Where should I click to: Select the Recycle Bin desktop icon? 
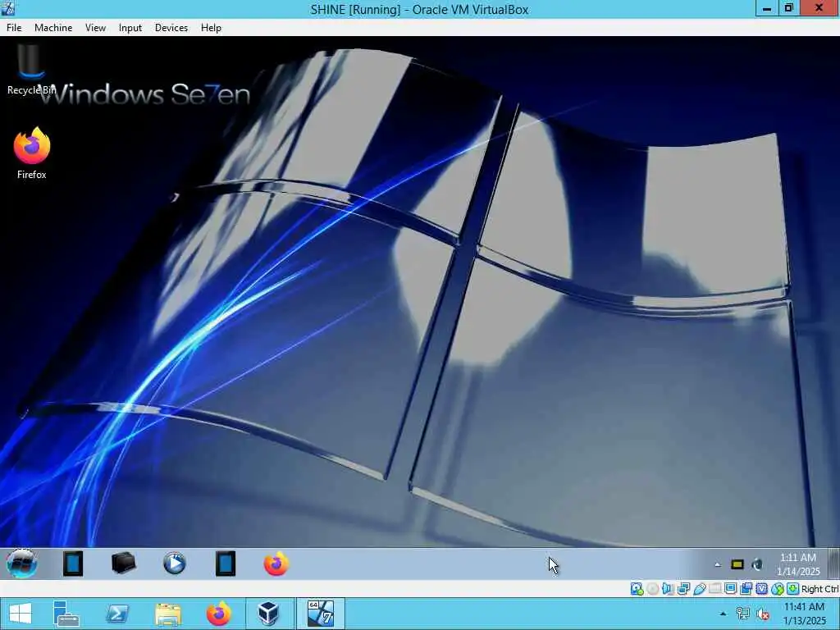coord(31,70)
